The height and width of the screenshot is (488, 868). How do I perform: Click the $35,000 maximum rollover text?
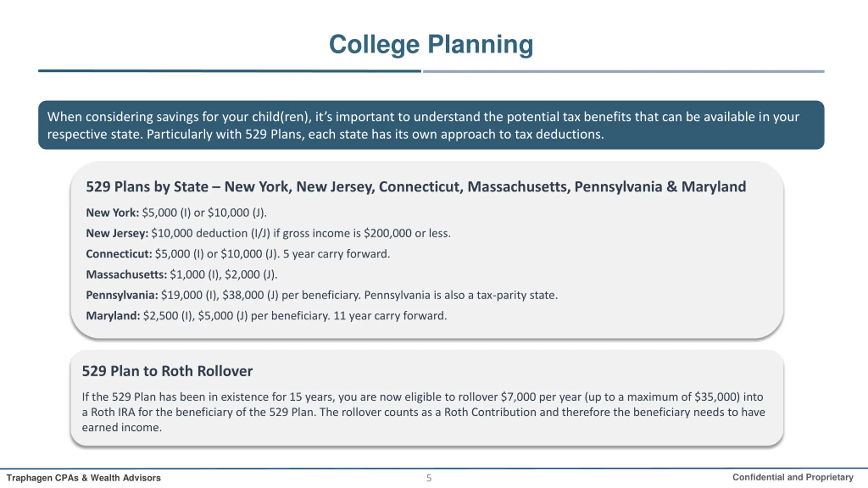[x=717, y=397]
